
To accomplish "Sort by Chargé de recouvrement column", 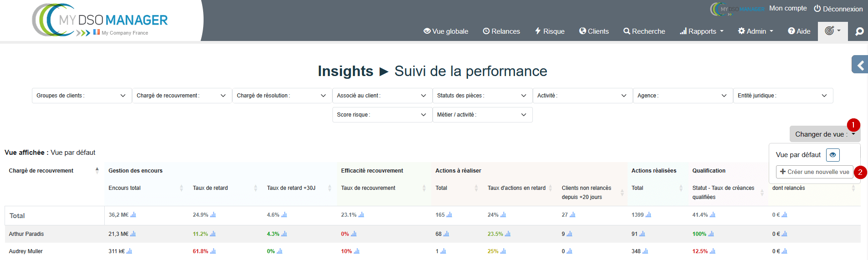I will (97, 170).
